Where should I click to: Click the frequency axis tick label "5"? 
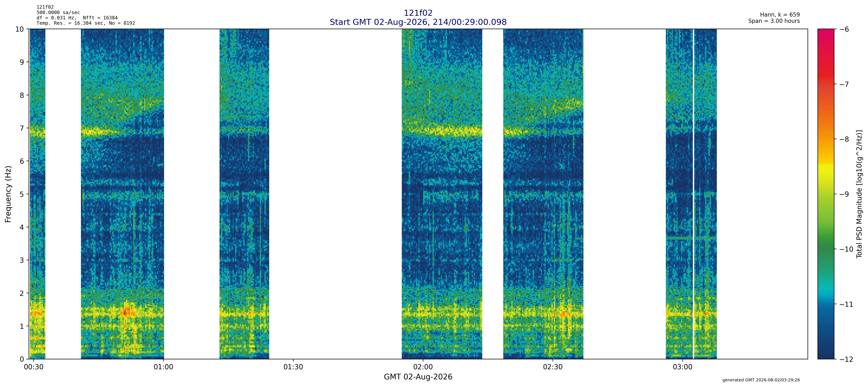(x=22, y=194)
